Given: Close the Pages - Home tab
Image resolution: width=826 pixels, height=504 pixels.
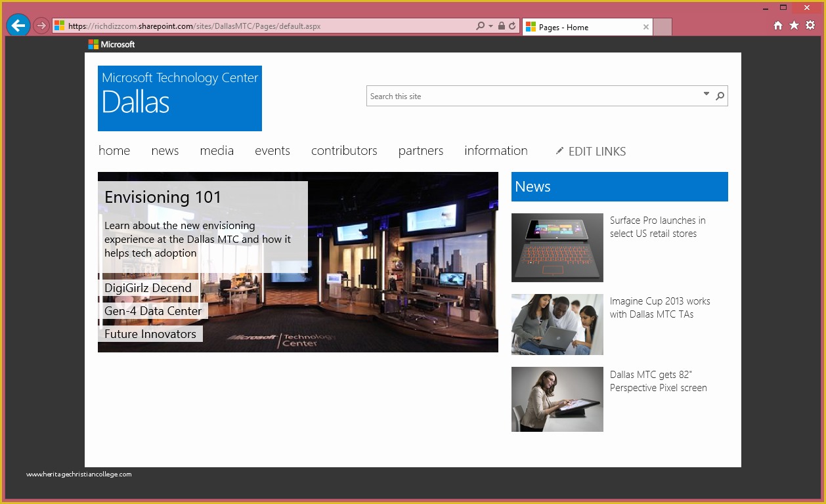Looking at the screenshot, I should (646, 27).
